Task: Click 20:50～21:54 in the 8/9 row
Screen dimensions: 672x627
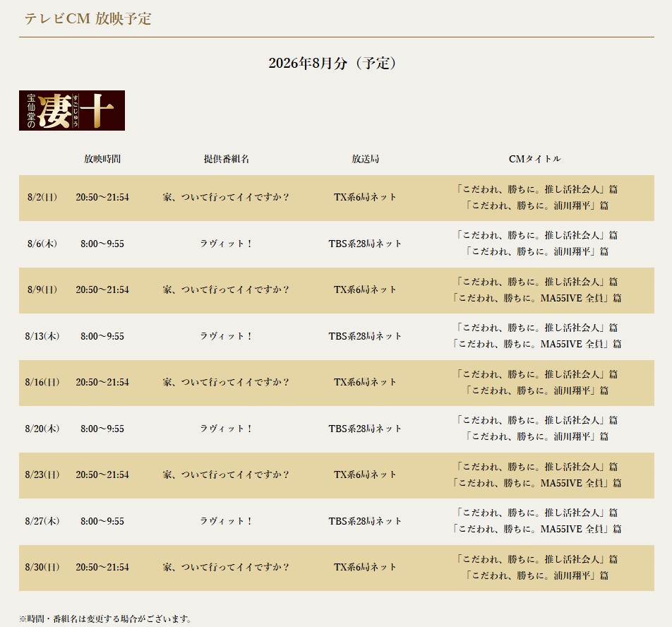Action: [102, 289]
